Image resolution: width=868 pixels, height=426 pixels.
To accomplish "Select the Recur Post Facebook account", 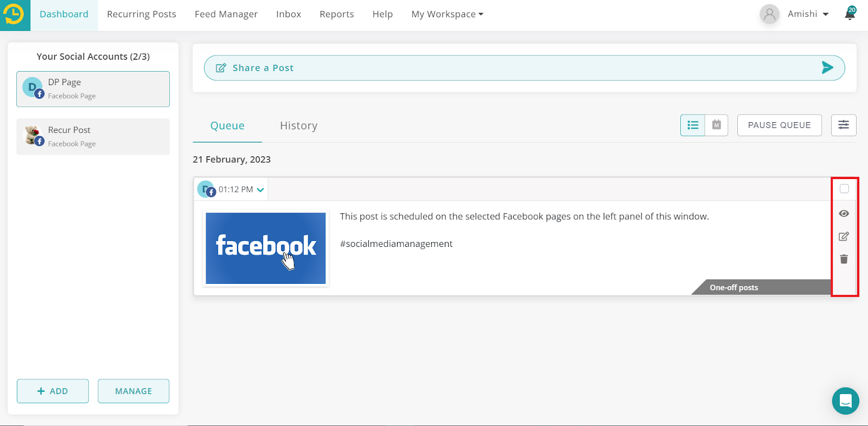I will click(x=93, y=137).
